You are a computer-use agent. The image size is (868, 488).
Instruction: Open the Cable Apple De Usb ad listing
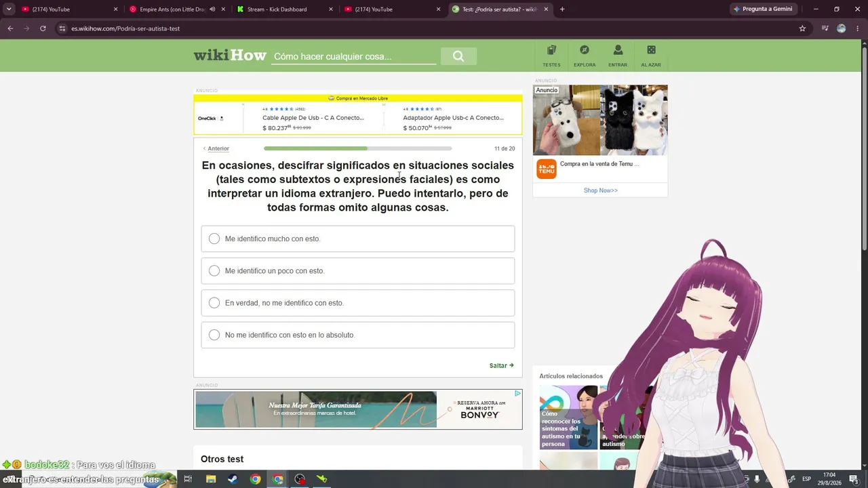(x=313, y=118)
